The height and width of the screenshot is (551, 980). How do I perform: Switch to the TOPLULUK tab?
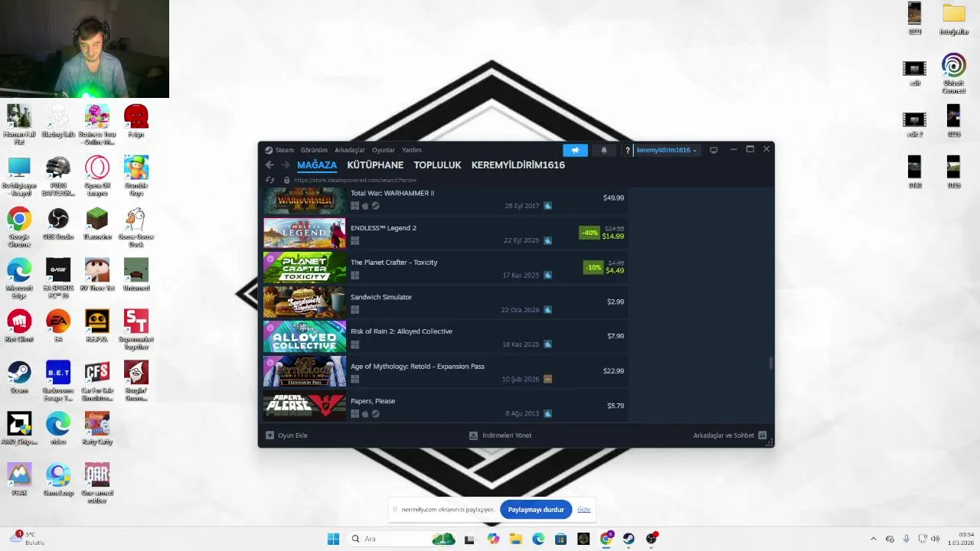(437, 165)
